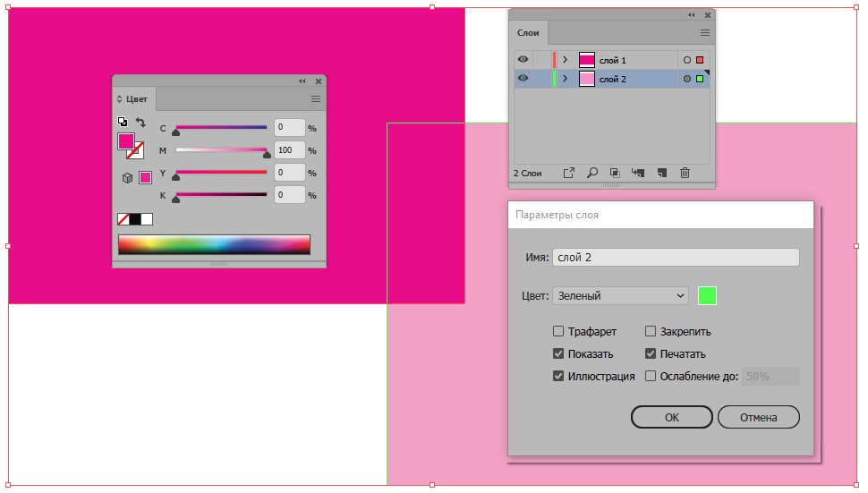Image resolution: width=868 pixels, height=493 pixels.
Task: Switch to the Слои tab
Action: [x=528, y=32]
